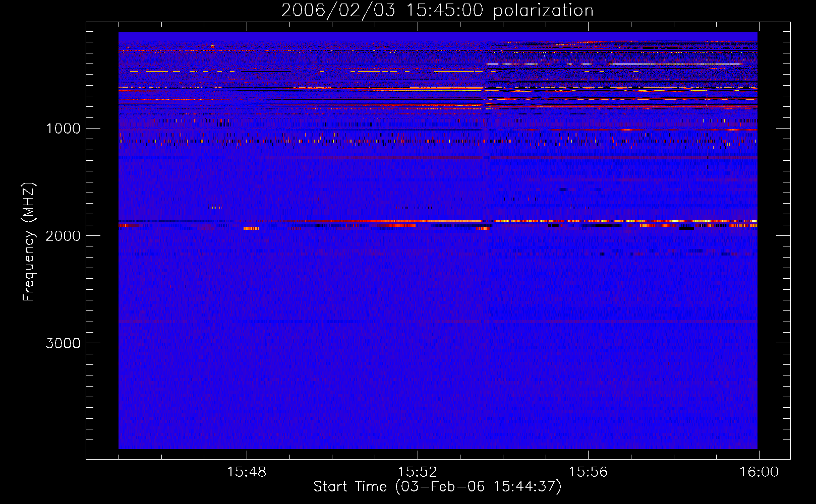816x504 pixels.
Task: Select 'Start Time (03-Feb-06 15:44:37)' x-axis label
Action: coord(437,487)
